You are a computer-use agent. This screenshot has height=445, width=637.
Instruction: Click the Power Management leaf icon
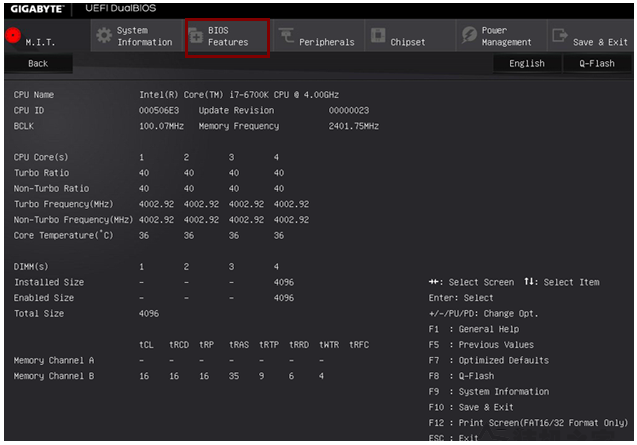[469, 35]
